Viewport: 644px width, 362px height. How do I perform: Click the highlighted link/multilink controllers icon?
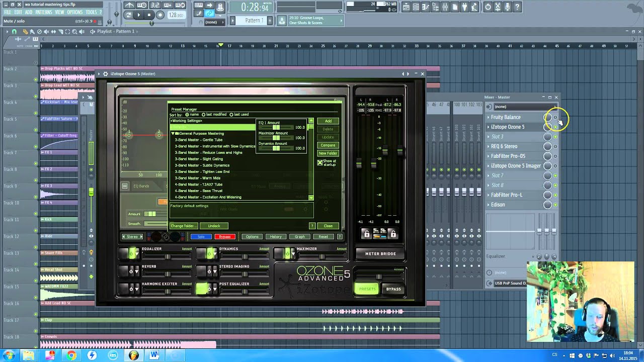point(209,14)
